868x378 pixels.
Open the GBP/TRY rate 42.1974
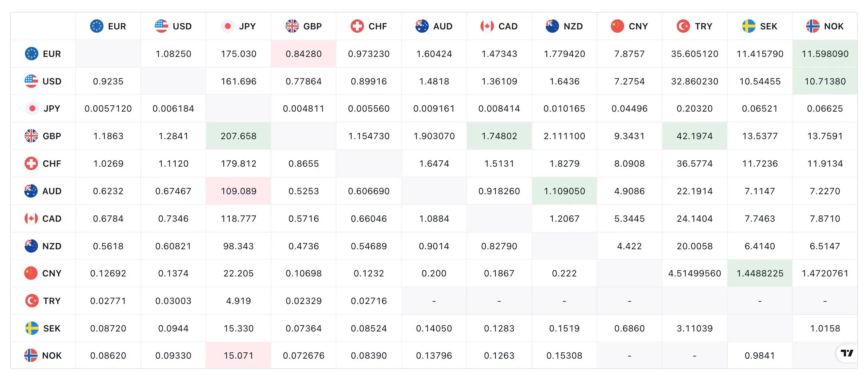[x=695, y=136]
